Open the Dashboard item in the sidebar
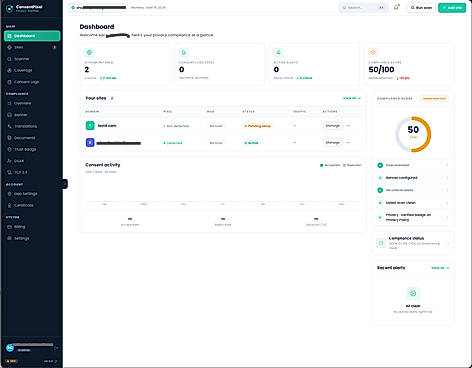The height and width of the screenshot is (368, 472). [x=32, y=36]
